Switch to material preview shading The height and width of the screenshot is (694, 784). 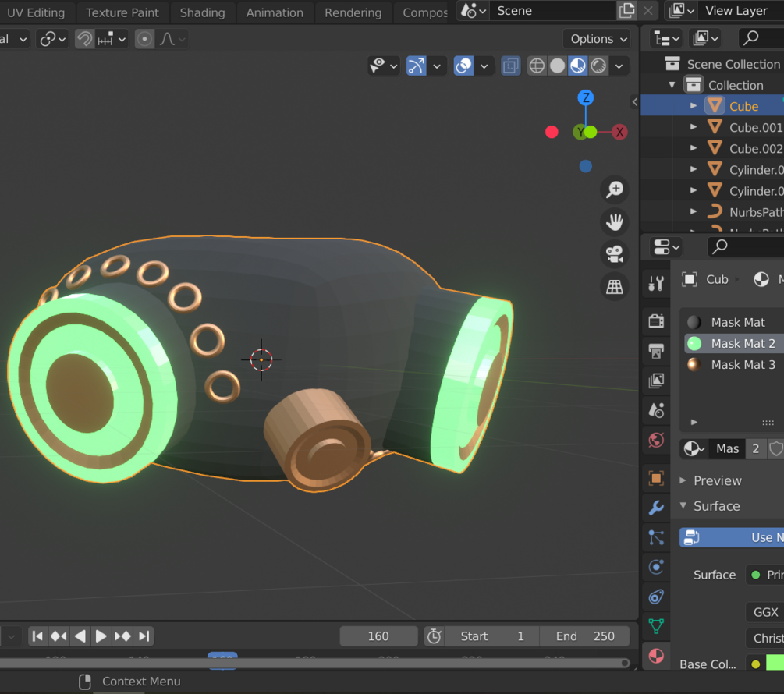click(578, 66)
